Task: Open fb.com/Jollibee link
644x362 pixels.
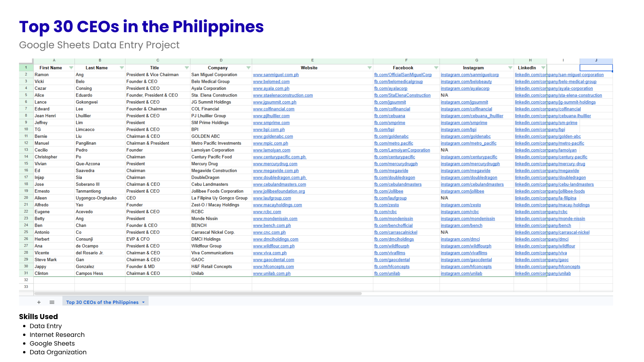Action: click(x=389, y=191)
